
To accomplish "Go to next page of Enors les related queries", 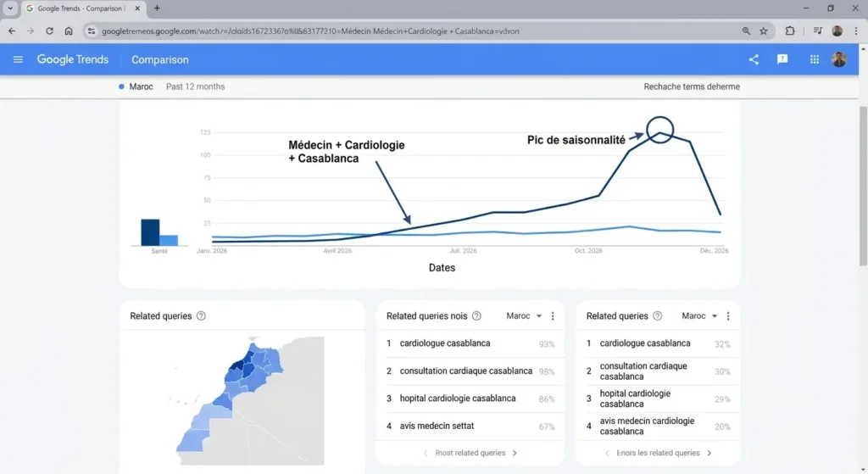I will 709,453.
